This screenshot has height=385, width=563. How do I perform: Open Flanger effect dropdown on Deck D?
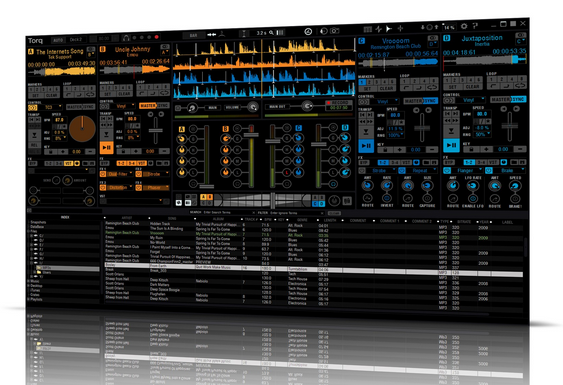[468, 170]
